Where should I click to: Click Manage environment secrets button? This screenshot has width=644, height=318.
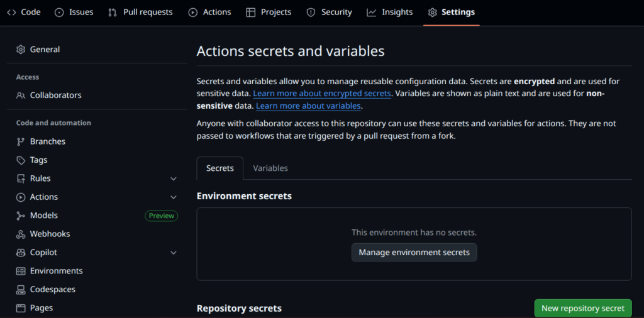point(414,253)
